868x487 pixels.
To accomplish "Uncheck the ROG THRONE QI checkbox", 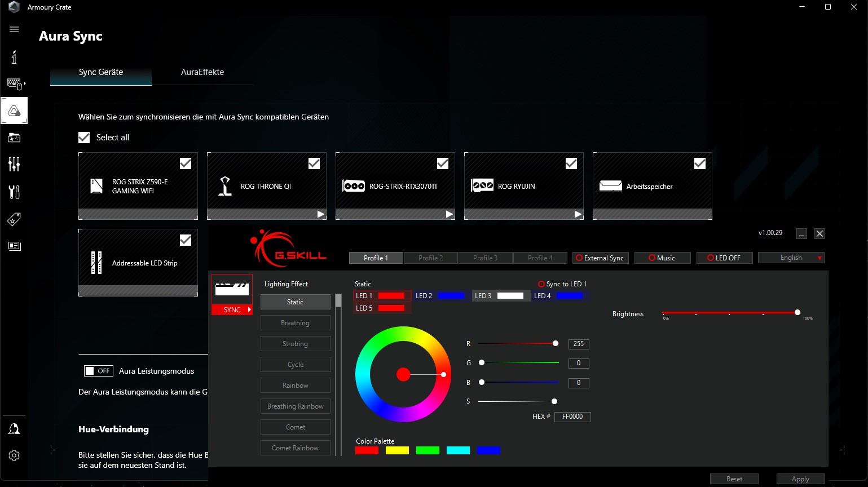I will tap(314, 163).
